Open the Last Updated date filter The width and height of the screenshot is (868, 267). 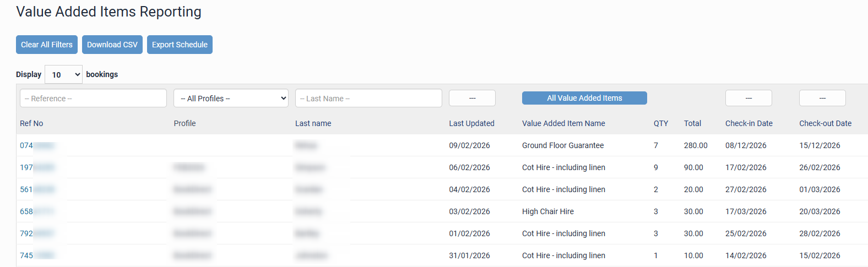[472, 98]
